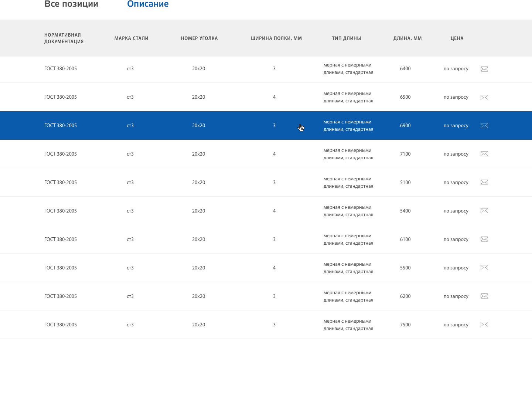Click shelf width 4 in the 6500 row
Image resolution: width=532 pixels, height=411 pixels.
[x=274, y=97]
